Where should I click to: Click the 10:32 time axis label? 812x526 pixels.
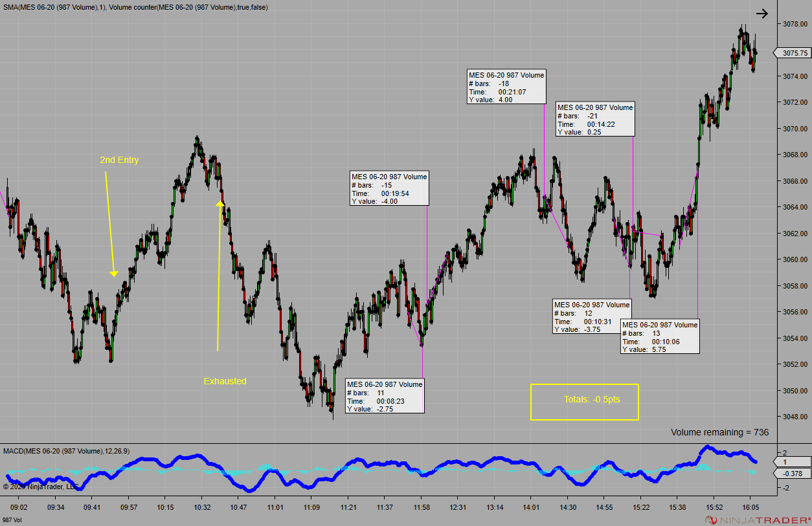tap(202, 507)
